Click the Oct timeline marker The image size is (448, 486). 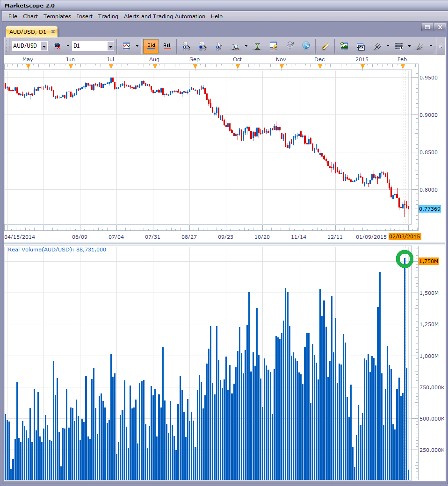click(x=238, y=66)
